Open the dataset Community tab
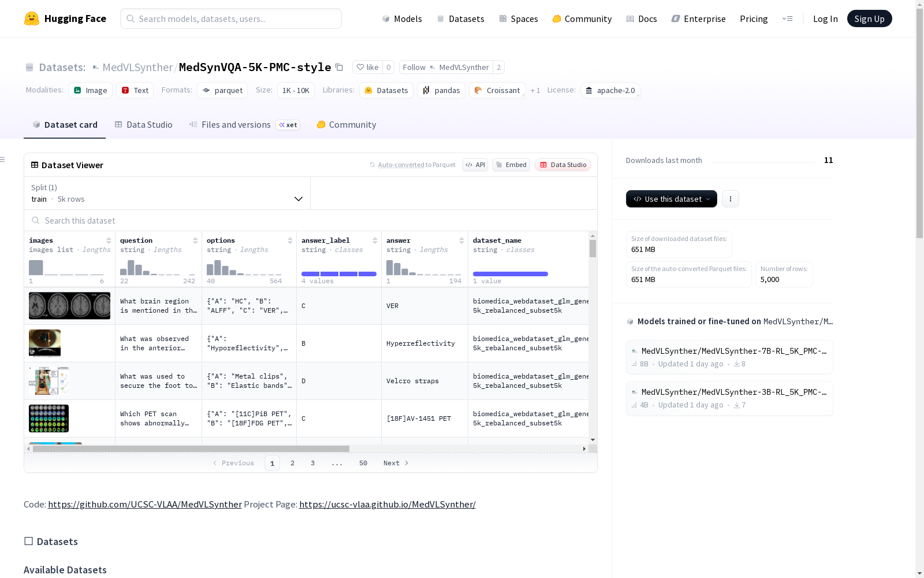 [346, 125]
